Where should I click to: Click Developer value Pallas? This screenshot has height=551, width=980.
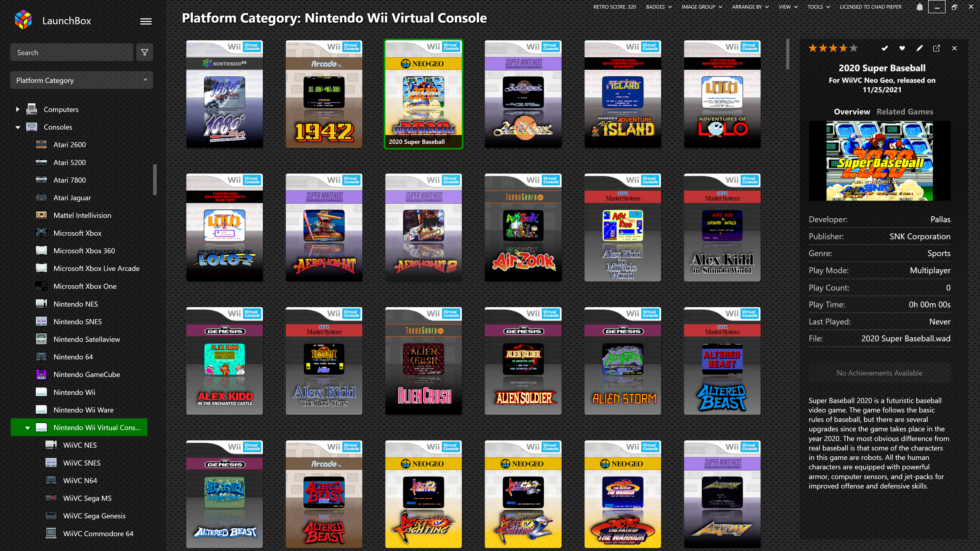(x=940, y=219)
